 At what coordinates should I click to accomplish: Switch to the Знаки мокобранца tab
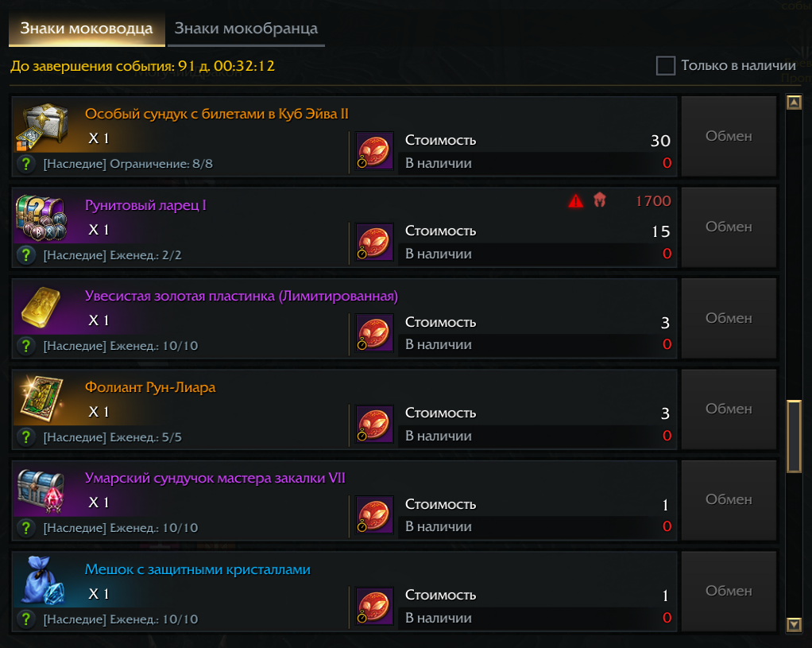(x=246, y=29)
